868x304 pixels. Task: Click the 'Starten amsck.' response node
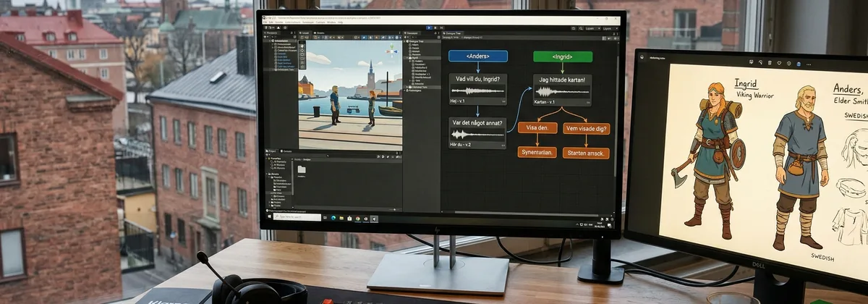(586, 153)
